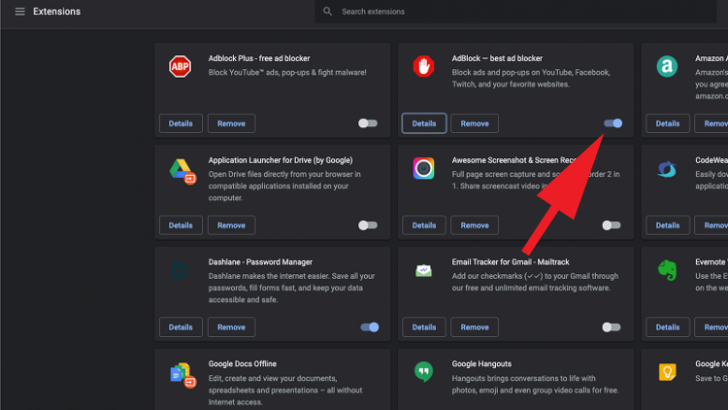Disable the Dashlane Password Manager toggle
This screenshot has width=728, height=410.
[x=370, y=327]
